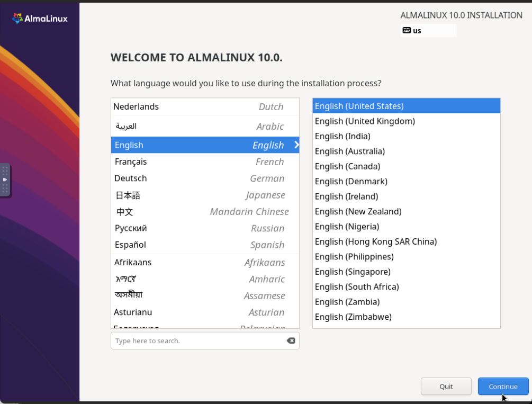Choose Français (French) language

(205, 161)
